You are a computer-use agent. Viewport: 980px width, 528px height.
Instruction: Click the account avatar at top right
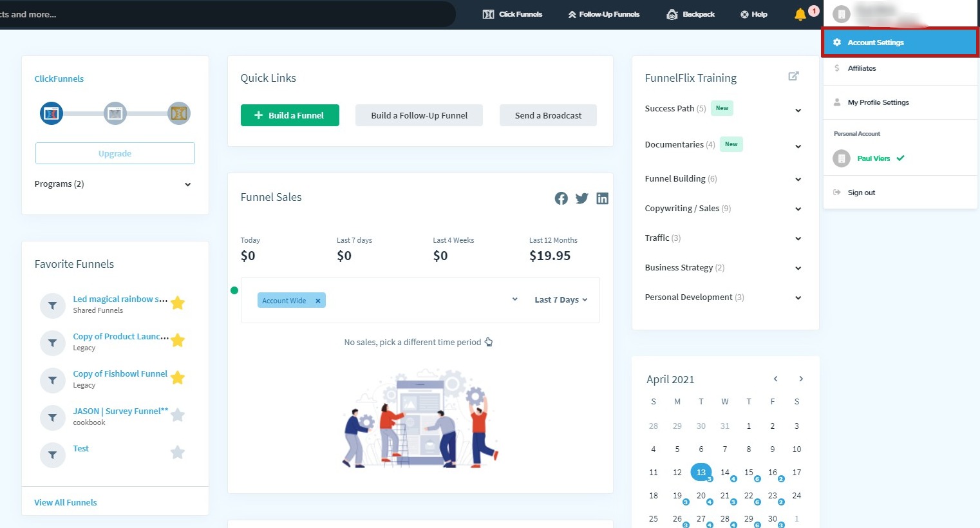pos(842,14)
